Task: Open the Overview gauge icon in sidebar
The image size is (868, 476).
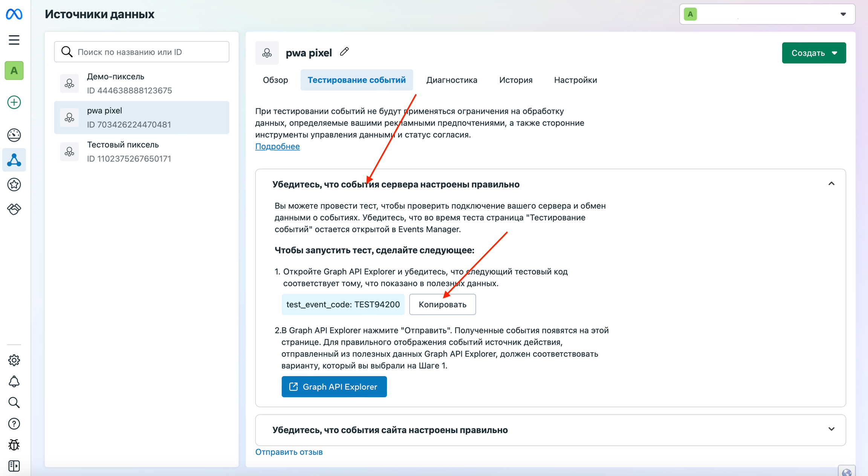Action: pyautogui.click(x=14, y=135)
